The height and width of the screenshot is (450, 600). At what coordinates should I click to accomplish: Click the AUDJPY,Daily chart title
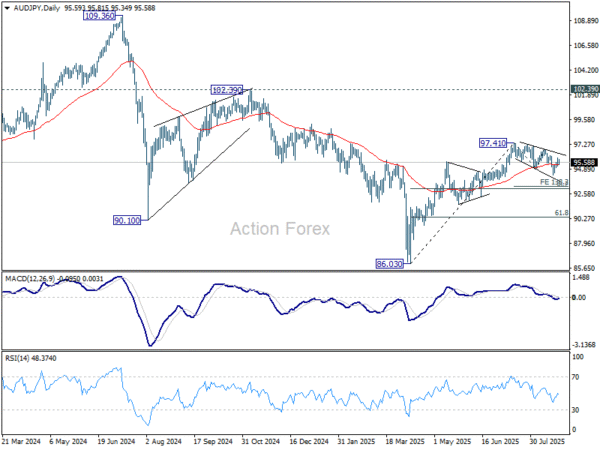coord(37,8)
